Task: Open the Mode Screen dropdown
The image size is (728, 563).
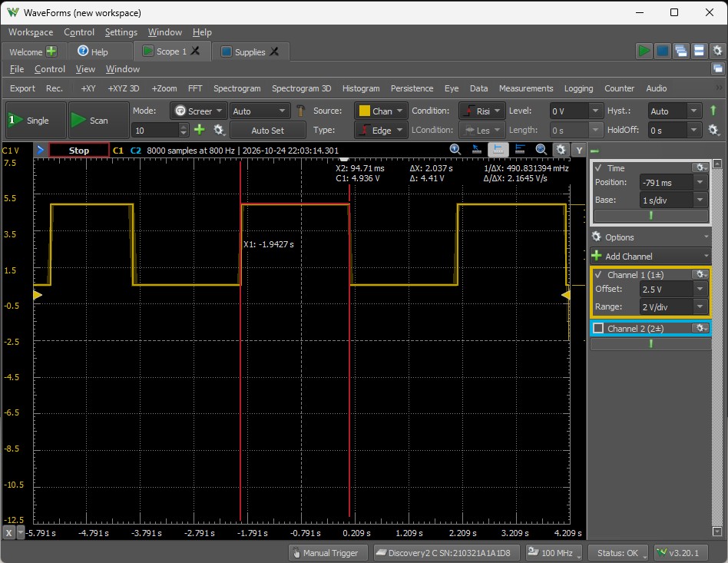Action: pyautogui.click(x=199, y=111)
